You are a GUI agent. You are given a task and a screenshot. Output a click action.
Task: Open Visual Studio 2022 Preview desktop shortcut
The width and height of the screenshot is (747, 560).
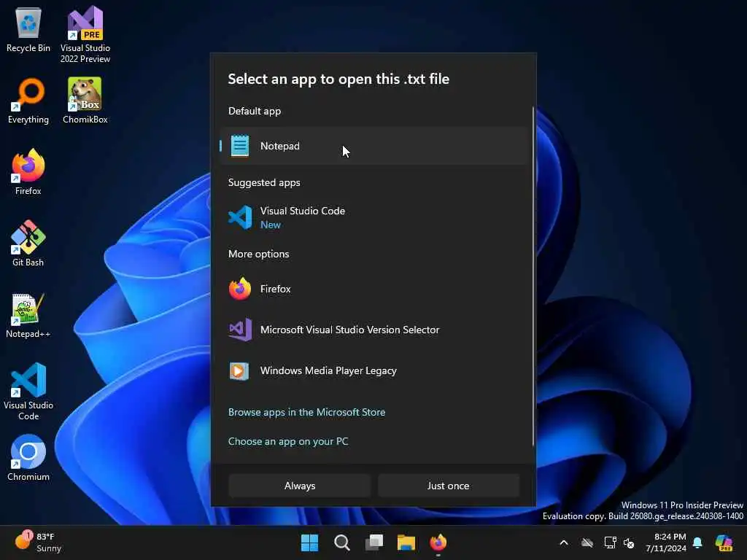[x=85, y=35]
